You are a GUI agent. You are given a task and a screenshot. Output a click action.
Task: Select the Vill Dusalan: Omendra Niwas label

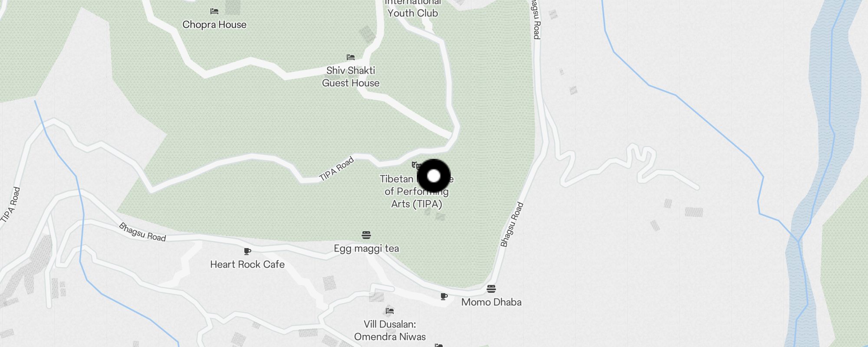[x=390, y=331]
